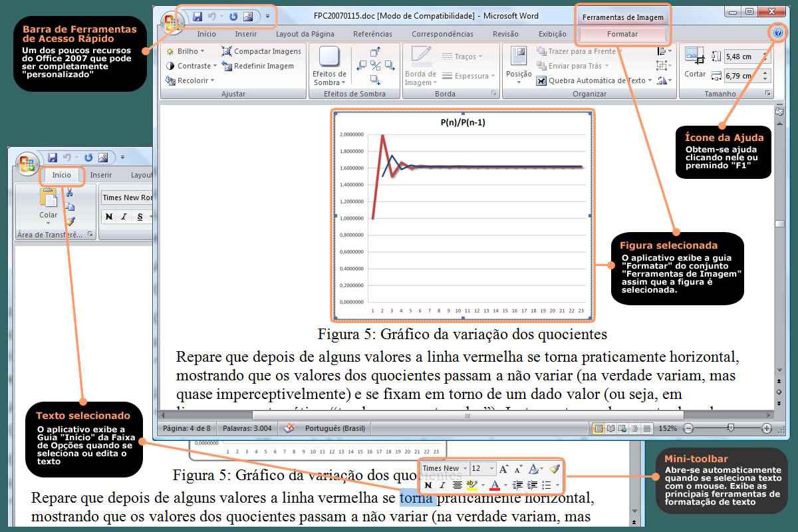798x532 pixels.
Task: Open Tamanho group dialog launcher
Action: (x=767, y=94)
